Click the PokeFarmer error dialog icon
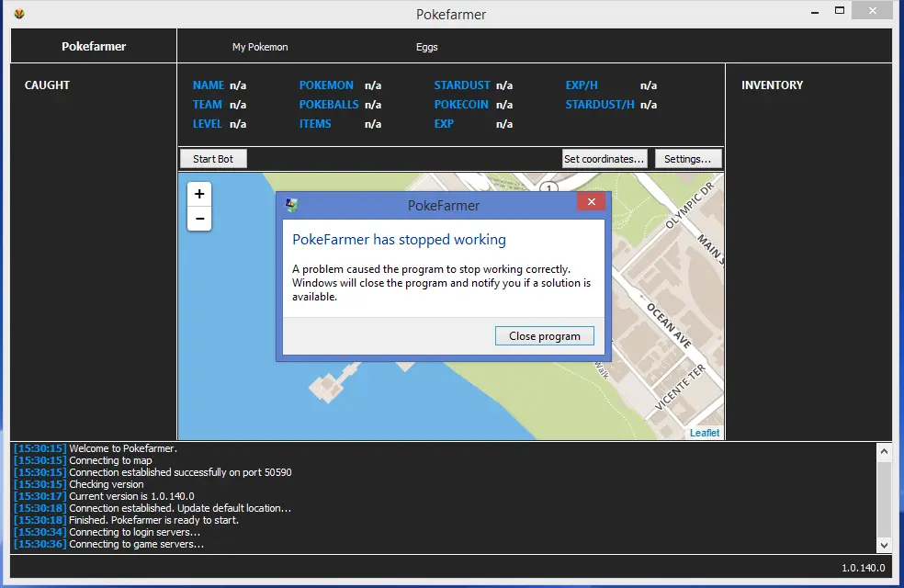The width and height of the screenshot is (904, 588). click(292, 205)
